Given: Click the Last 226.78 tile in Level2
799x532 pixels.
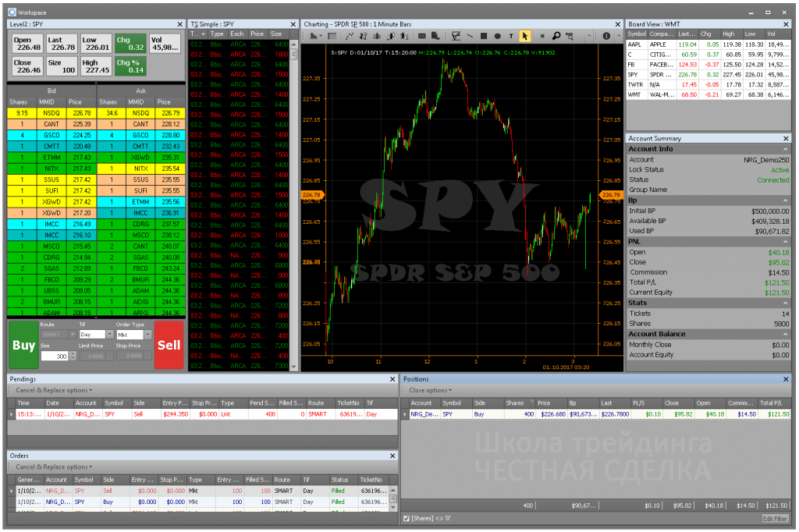Looking at the screenshot, I should [62, 44].
